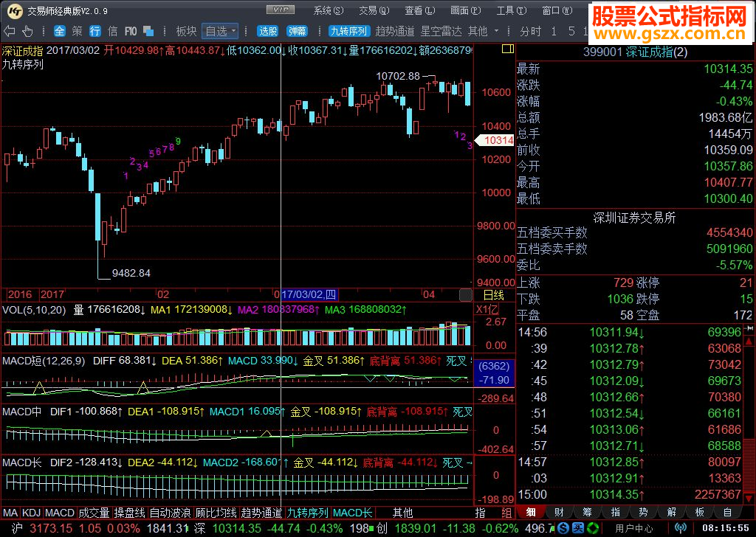Viewport: 756px width, 537px height.
Task: Select the 筹 chips tab
Action: point(587,513)
